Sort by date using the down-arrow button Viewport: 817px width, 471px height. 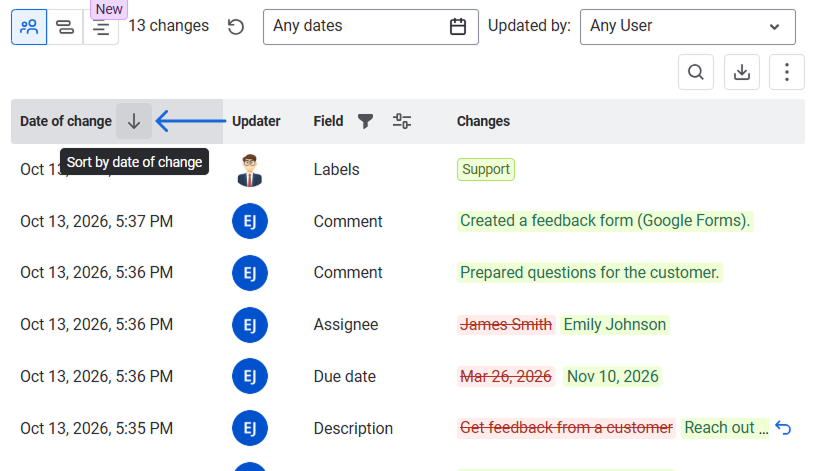coord(134,121)
